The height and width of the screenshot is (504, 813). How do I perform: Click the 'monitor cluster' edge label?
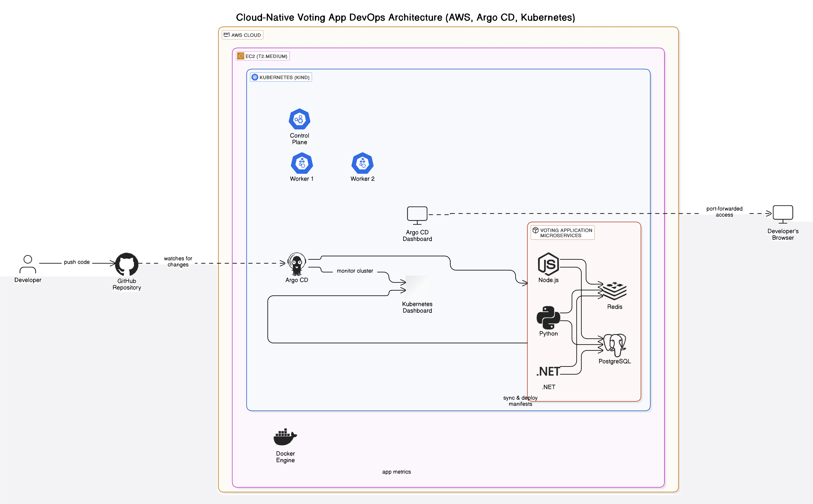[x=355, y=271]
